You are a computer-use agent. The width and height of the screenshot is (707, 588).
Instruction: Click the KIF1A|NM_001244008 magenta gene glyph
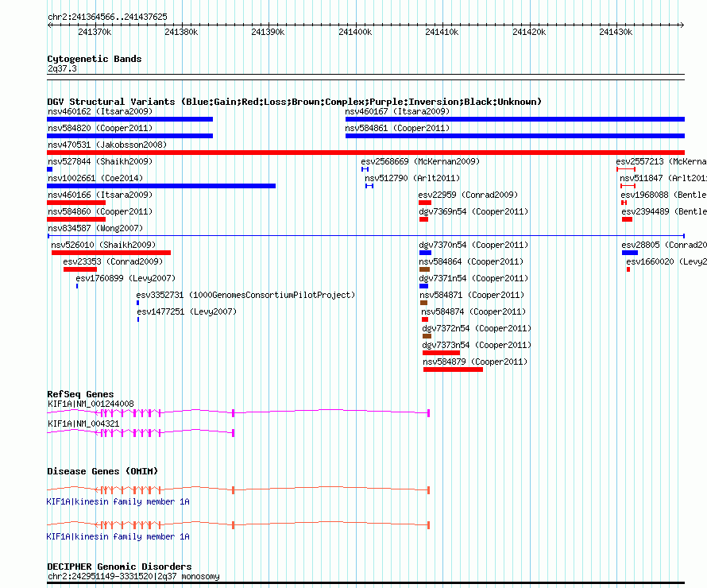tap(238, 412)
